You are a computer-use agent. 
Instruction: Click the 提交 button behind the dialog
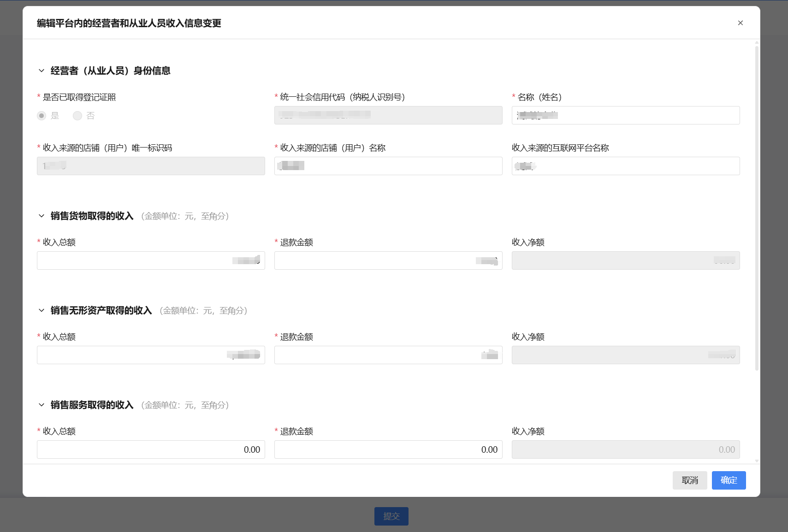click(x=391, y=516)
